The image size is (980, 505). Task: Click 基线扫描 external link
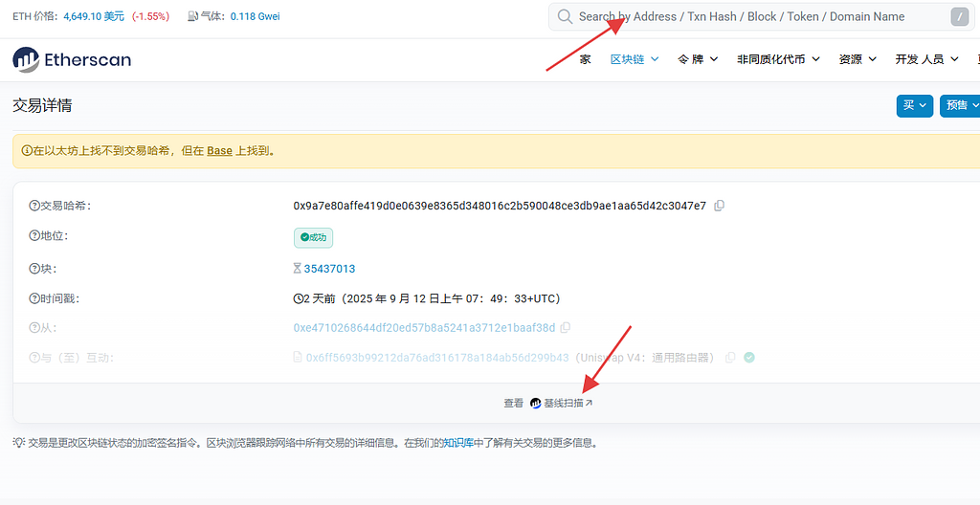pos(568,404)
